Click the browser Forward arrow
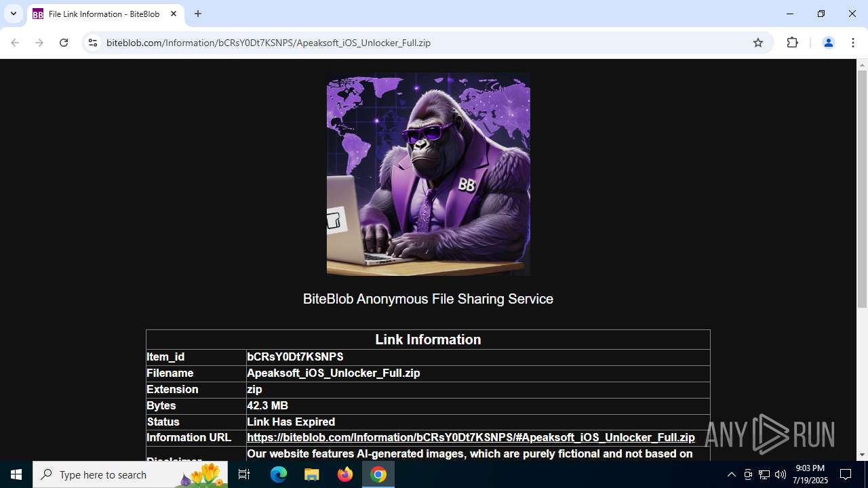Screen dimensions: 868x488 pyautogui.click(x=39, y=43)
